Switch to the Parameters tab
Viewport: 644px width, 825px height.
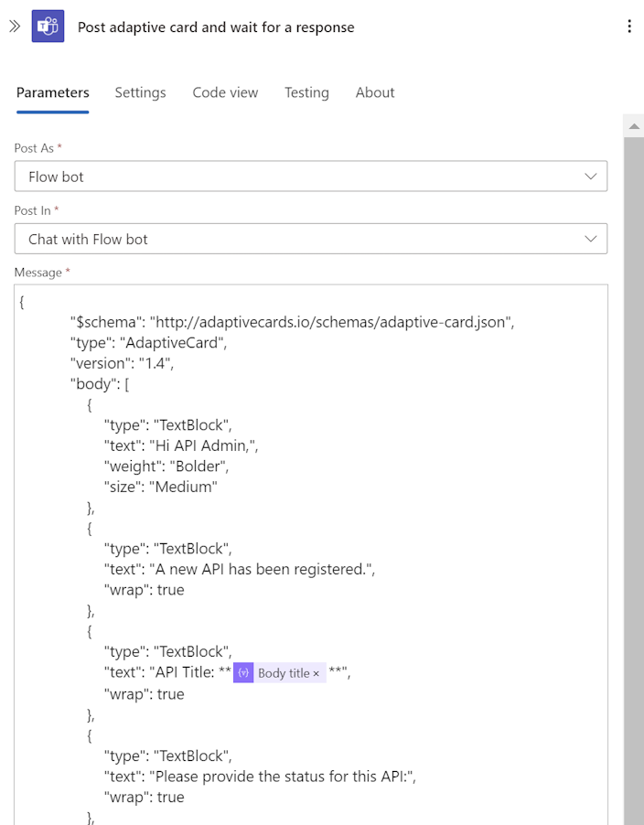53,92
